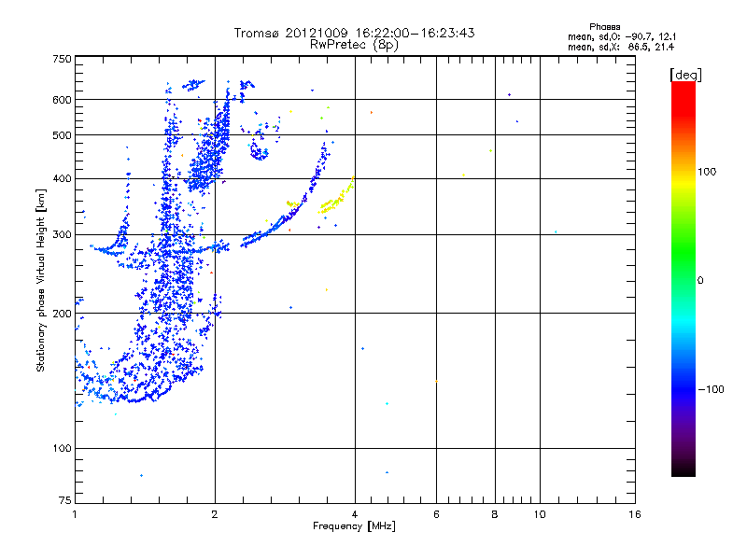The height and width of the screenshot is (560, 747).
Task: Click the '500' y-axis tick label
Action: [x=62, y=135]
